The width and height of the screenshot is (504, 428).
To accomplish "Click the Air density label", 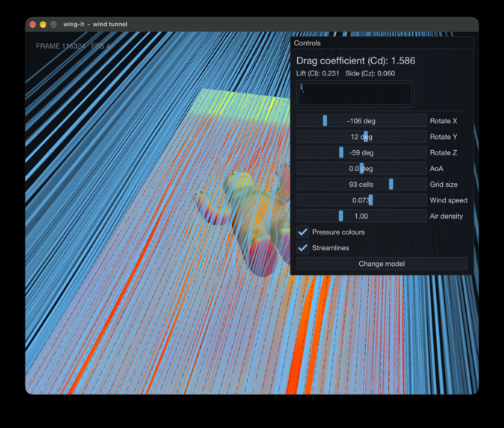I will coord(447,216).
